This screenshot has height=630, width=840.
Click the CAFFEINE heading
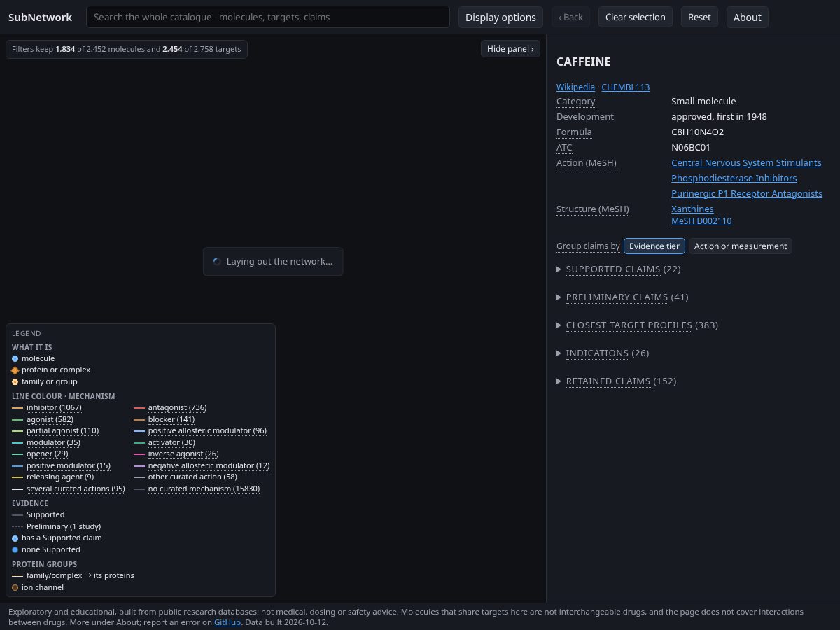(584, 62)
